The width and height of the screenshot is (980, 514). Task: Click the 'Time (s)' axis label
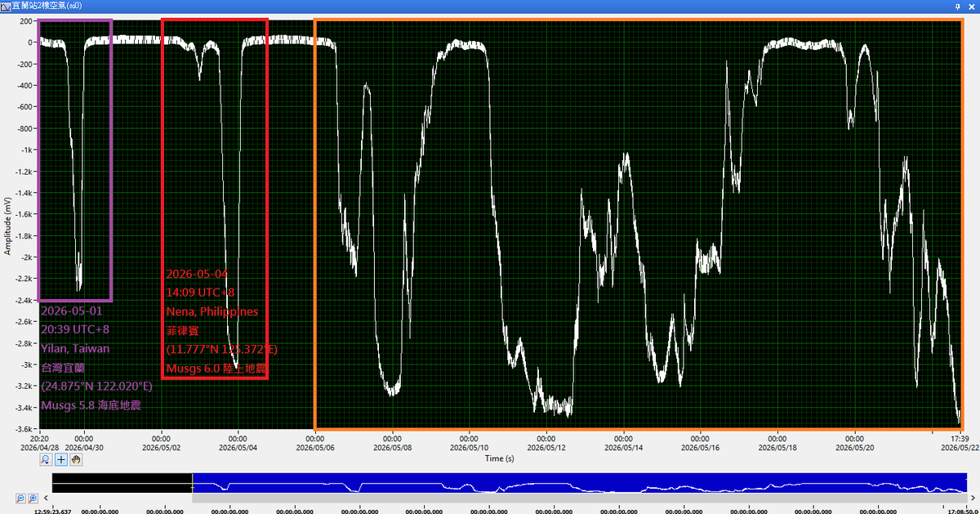[x=499, y=458]
